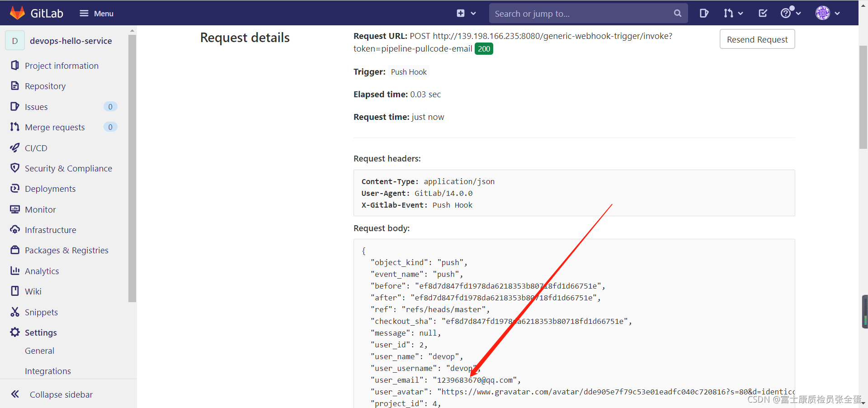The width and height of the screenshot is (868, 408).
Task: Open the issues icon in the top bar
Action: (x=704, y=14)
